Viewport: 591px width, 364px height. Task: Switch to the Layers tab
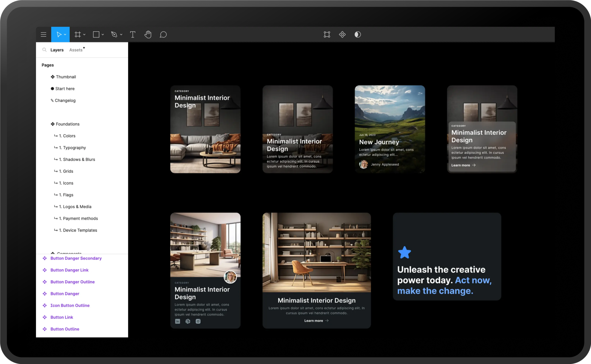click(x=57, y=50)
